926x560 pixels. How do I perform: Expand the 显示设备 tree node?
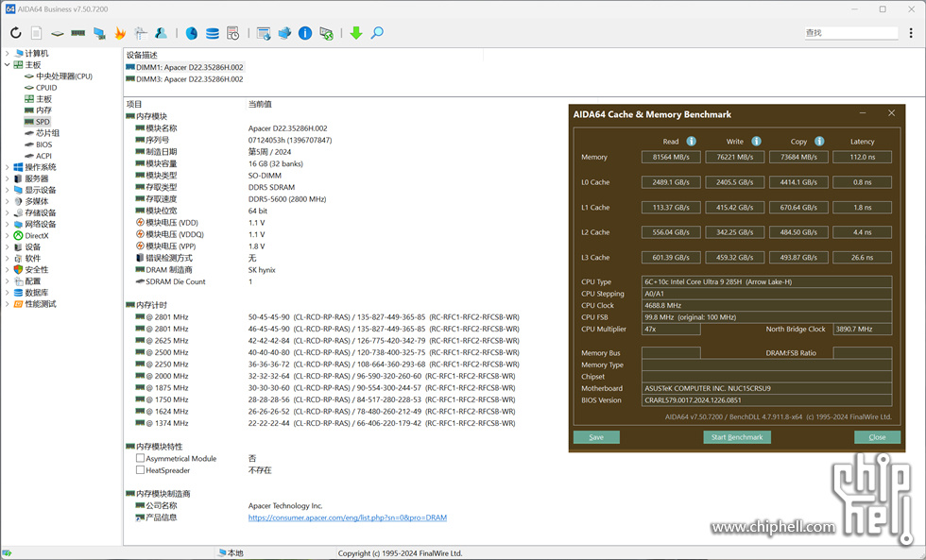point(8,190)
